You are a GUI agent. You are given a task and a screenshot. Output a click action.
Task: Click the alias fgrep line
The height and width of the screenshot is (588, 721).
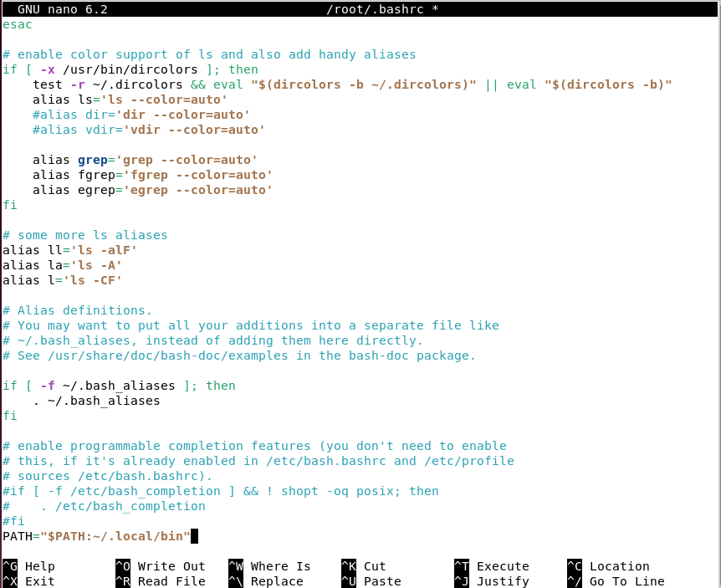pyautogui.click(x=153, y=175)
